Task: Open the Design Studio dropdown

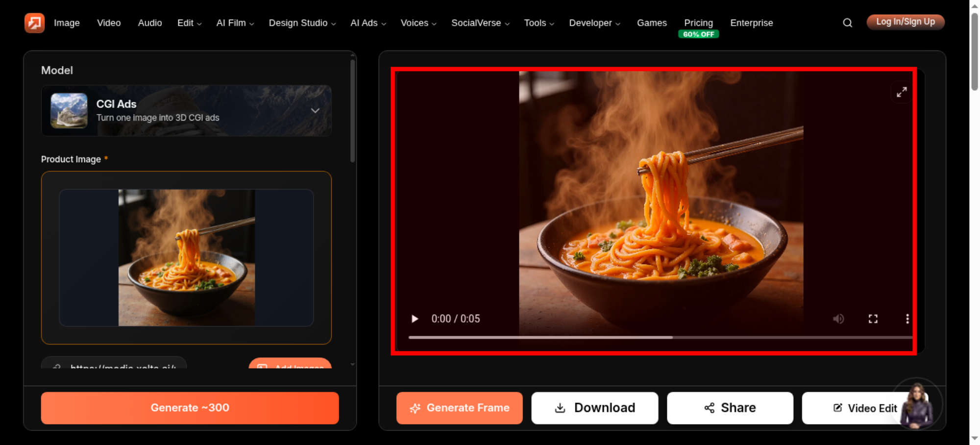Action: [x=302, y=23]
